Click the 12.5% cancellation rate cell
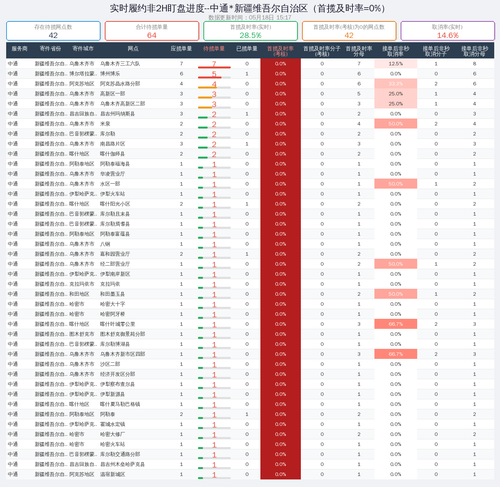 click(396, 64)
